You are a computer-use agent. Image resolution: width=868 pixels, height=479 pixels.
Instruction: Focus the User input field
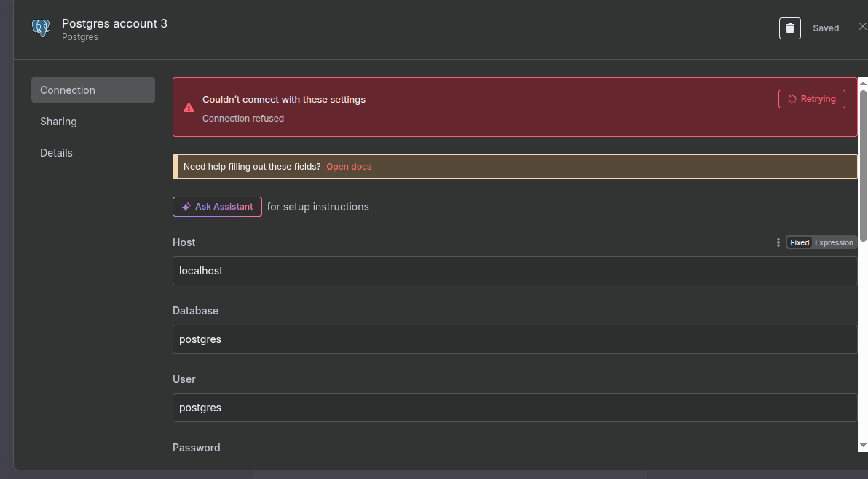tap(515, 408)
